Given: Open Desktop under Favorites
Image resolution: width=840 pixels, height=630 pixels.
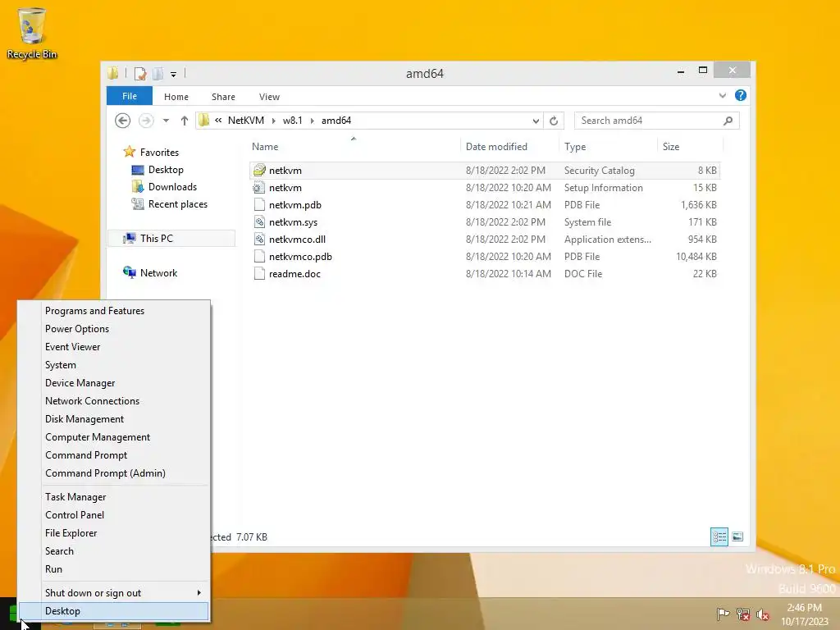Looking at the screenshot, I should 166,170.
